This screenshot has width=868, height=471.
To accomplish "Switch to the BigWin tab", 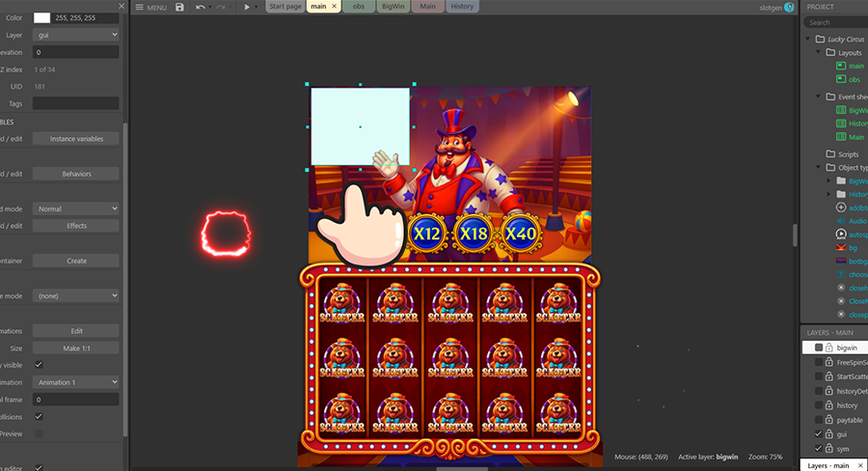I will coord(393,7).
